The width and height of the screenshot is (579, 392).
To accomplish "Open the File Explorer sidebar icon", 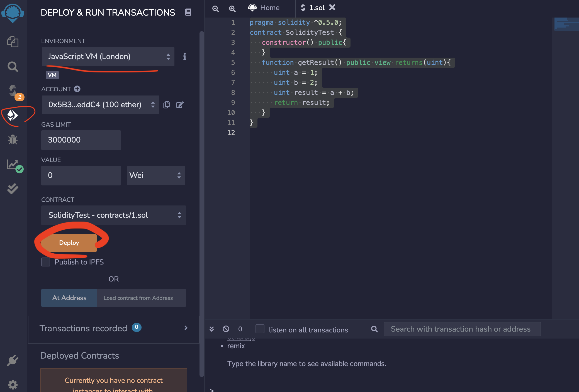I will click(x=13, y=42).
